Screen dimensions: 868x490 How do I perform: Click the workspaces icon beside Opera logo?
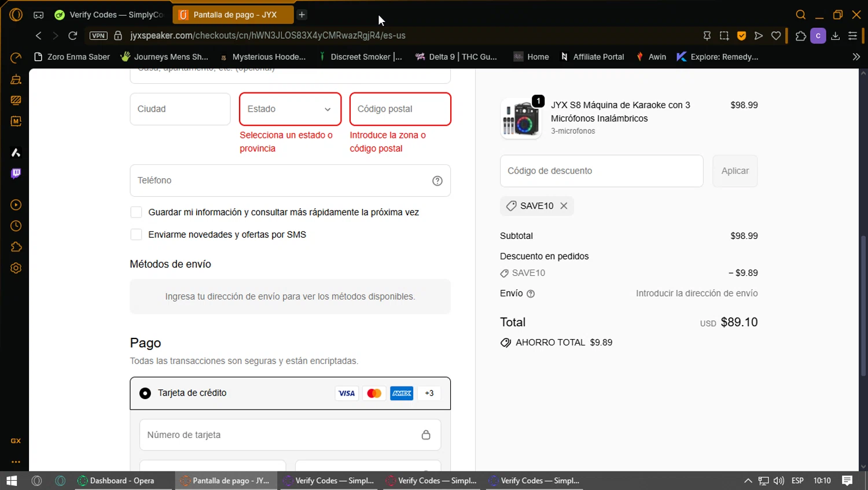38,14
